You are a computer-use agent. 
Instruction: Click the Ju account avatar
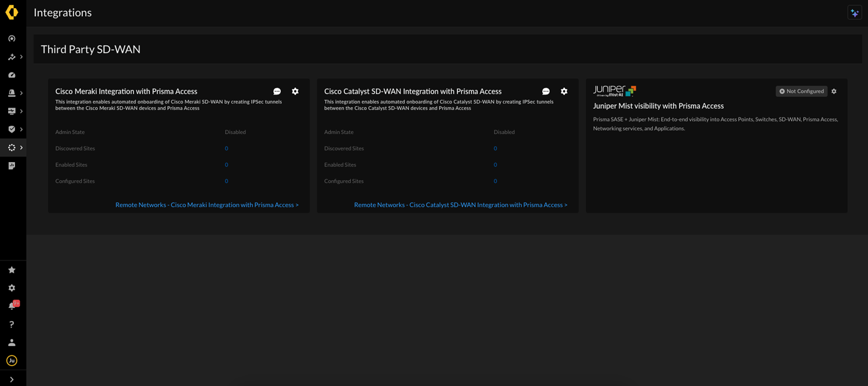point(12,361)
